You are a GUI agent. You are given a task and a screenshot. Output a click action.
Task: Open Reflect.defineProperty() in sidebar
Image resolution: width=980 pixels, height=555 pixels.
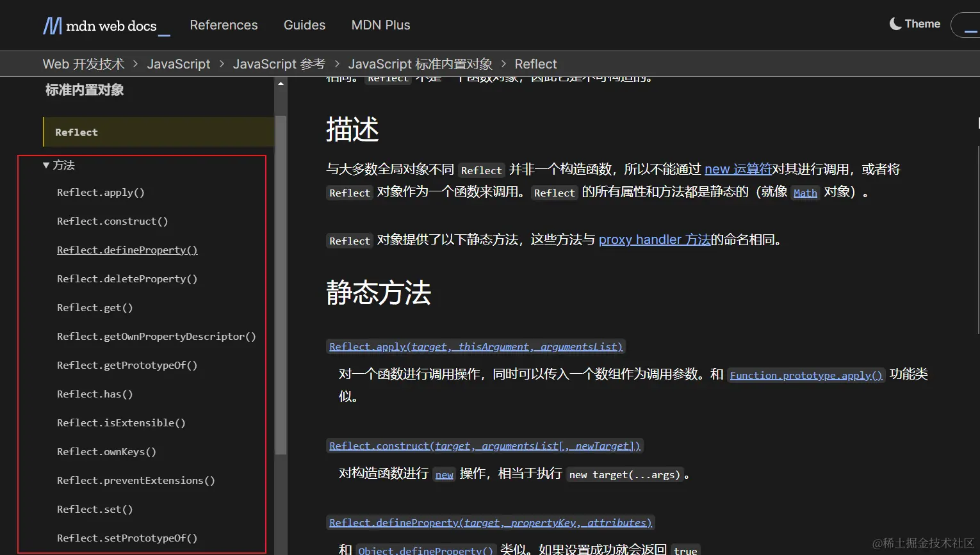click(x=127, y=250)
